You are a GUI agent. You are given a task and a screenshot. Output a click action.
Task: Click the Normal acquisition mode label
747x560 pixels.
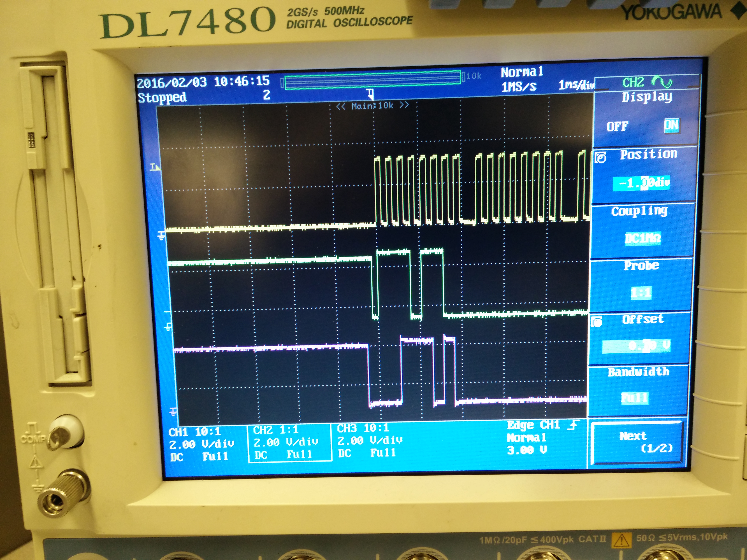click(x=522, y=72)
